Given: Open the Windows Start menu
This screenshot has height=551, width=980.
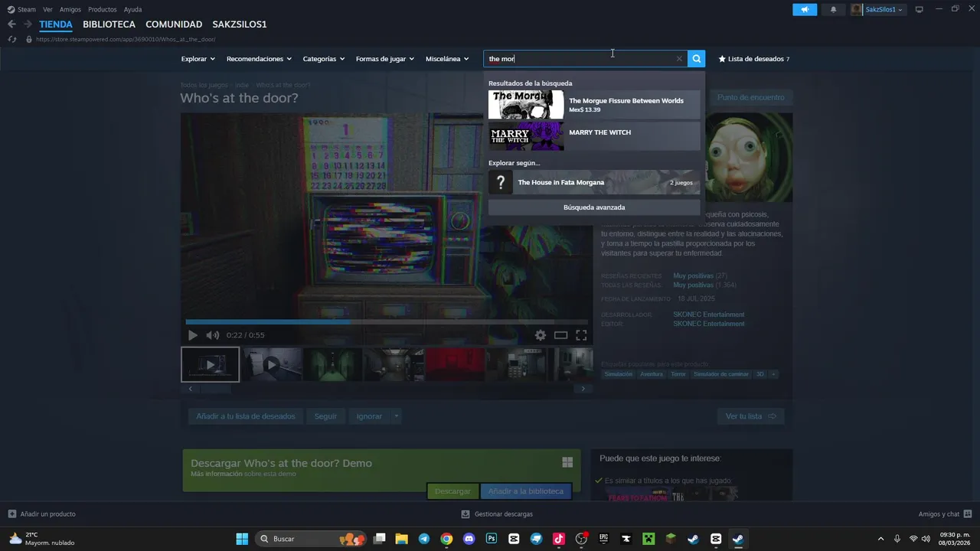Looking at the screenshot, I should pyautogui.click(x=242, y=539).
